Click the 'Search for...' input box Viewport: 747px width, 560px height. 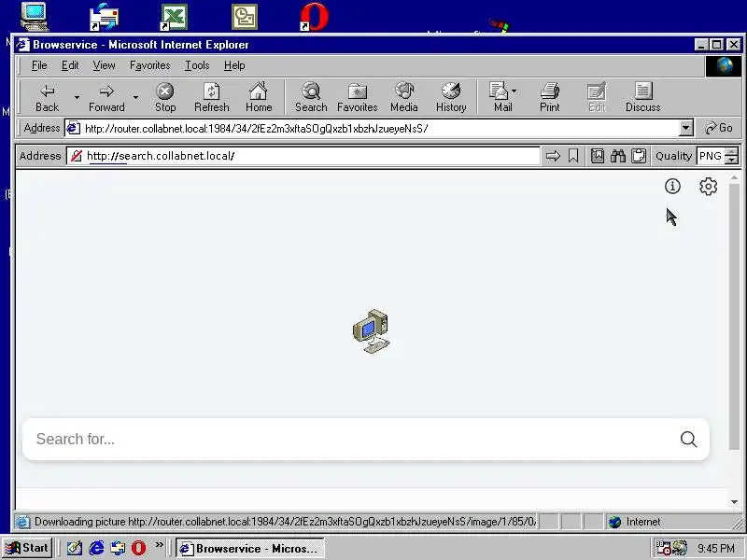pos(353,439)
